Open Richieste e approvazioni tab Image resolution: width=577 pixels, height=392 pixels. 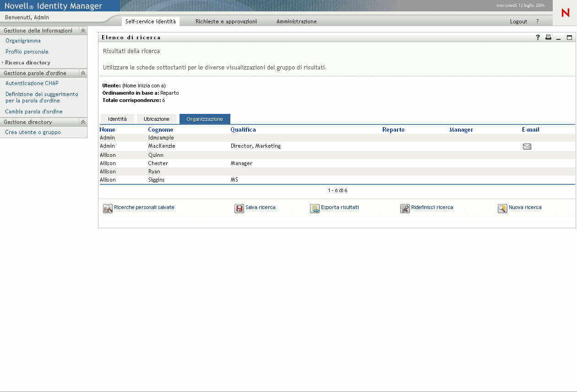coord(226,21)
